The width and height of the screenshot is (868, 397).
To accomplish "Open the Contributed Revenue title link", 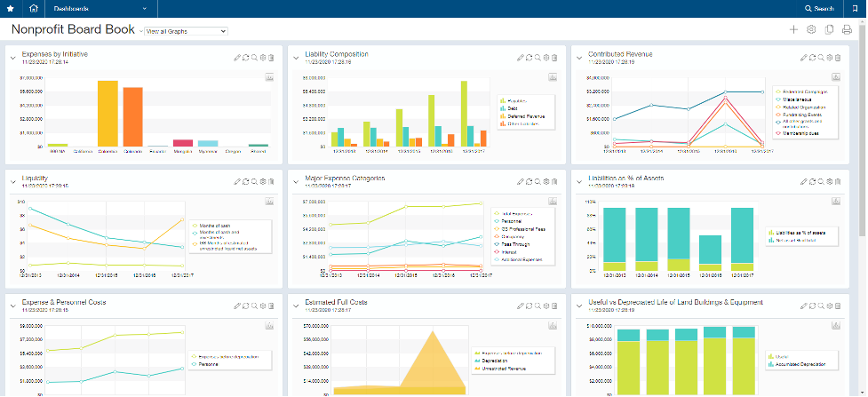I will [x=620, y=54].
